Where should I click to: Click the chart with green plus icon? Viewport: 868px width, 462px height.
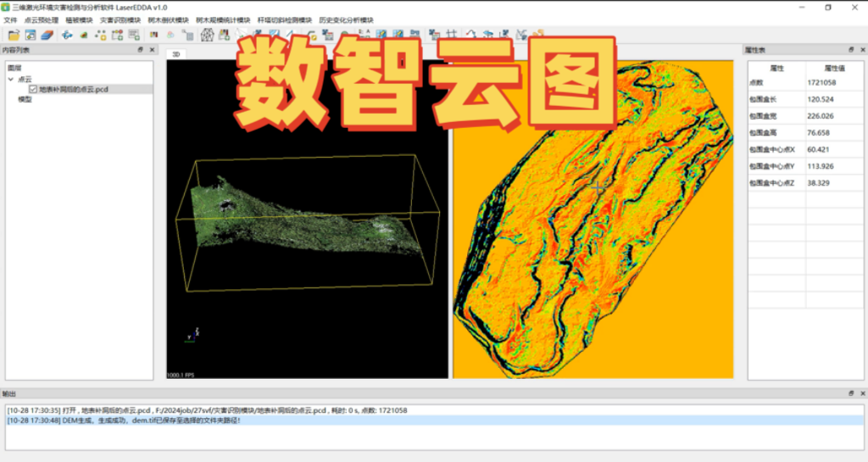coord(224,35)
